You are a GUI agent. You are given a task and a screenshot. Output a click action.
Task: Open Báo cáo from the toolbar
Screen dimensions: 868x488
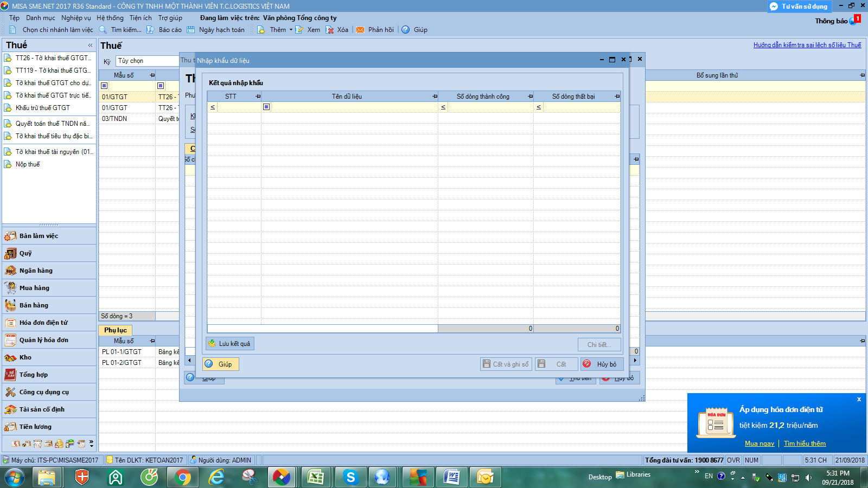(x=164, y=30)
